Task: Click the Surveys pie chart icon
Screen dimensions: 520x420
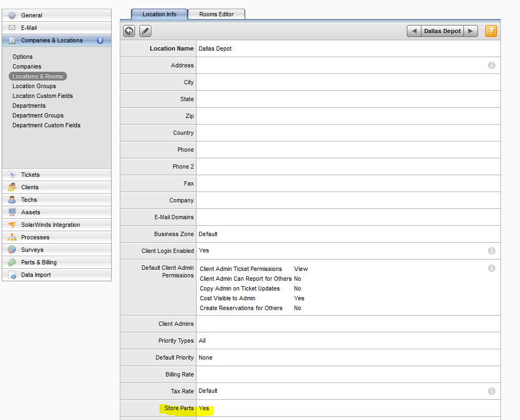Action: (x=12, y=250)
